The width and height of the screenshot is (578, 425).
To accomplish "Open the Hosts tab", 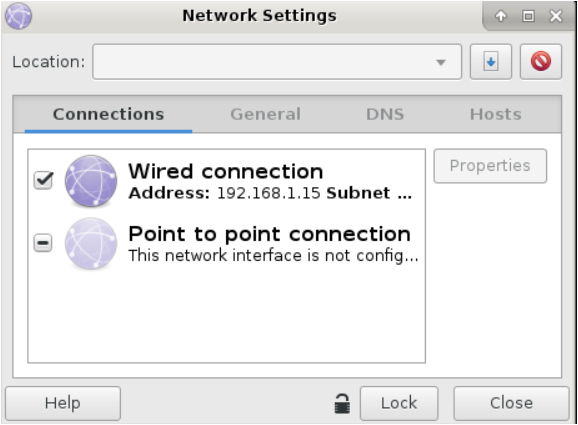I will (x=495, y=114).
